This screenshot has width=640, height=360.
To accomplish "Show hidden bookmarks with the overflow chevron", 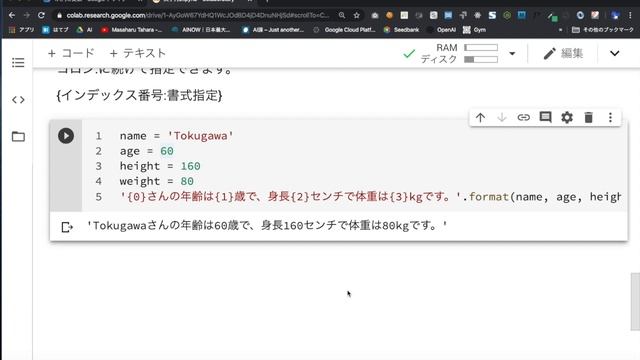I will (x=560, y=30).
